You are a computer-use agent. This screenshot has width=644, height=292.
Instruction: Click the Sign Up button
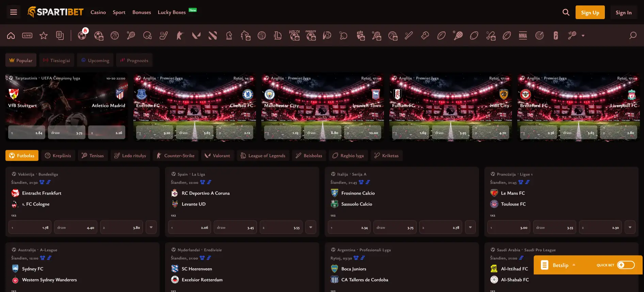click(x=590, y=12)
